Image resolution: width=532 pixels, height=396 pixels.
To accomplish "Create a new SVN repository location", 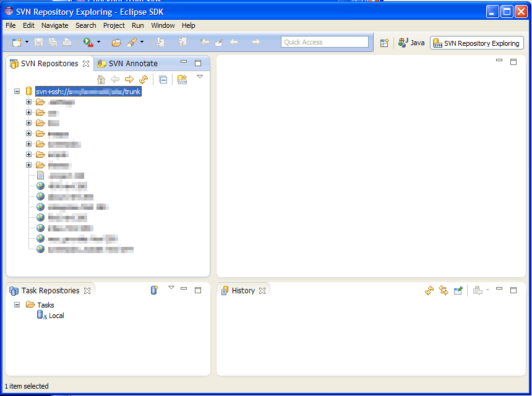I will point(181,79).
